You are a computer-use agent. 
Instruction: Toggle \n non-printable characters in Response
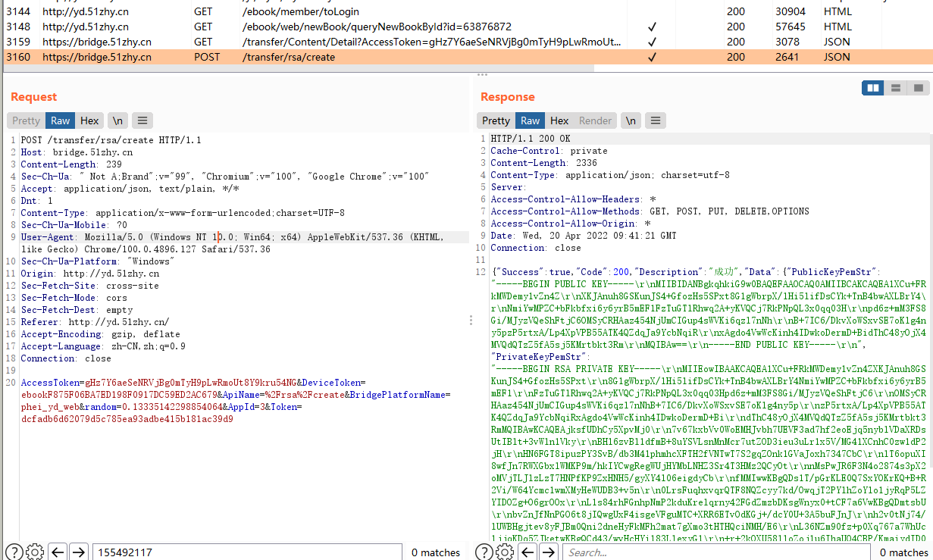click(631, 120)
